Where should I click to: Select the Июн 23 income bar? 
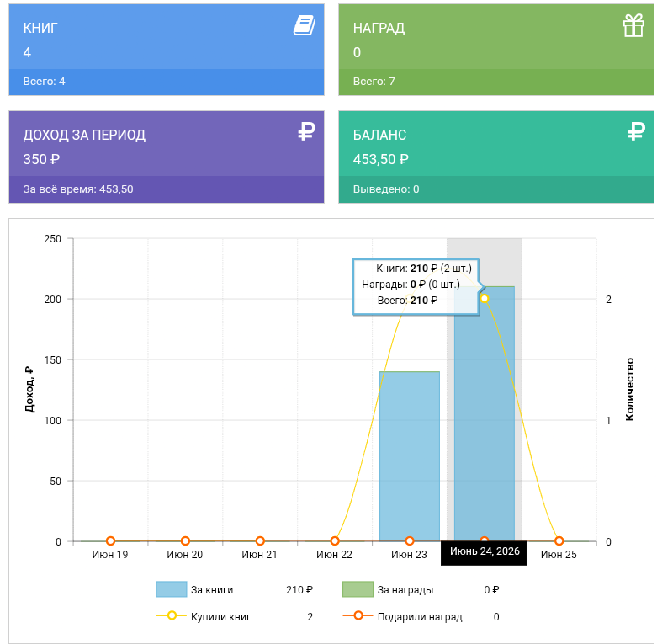click(410, 456)
